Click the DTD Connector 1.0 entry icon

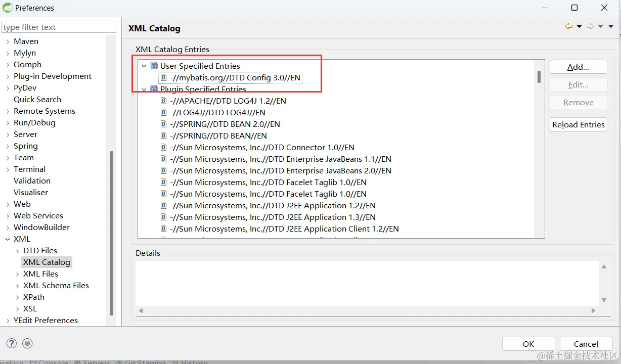click(163, 147)
